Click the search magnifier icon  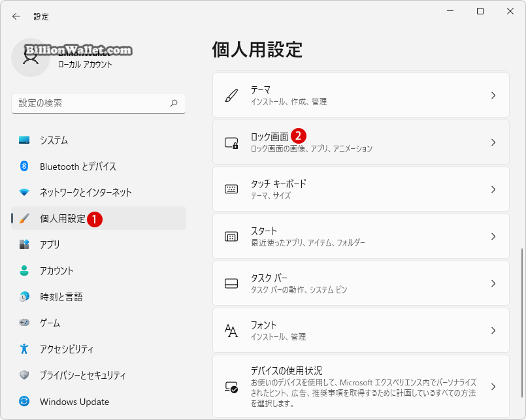point(174,103)
